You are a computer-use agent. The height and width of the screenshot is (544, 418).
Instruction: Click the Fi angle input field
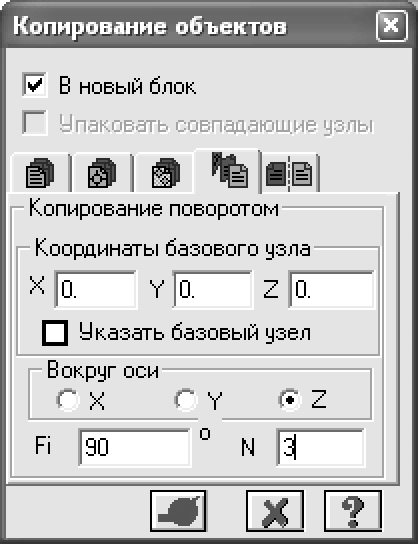135,447
